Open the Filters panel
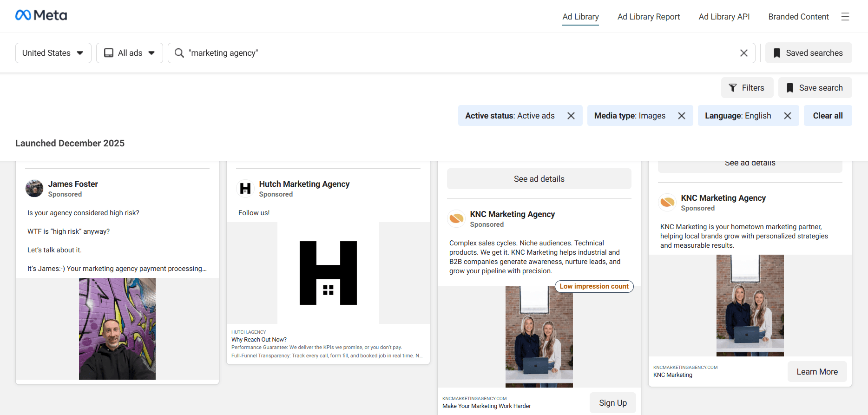 tap(747, 88)
